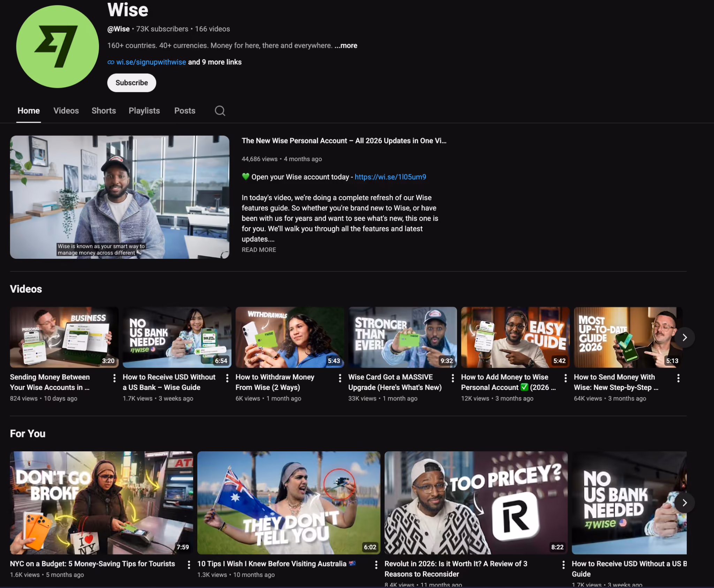Open options menu for Wise Card MASSIVE Upgrade video
Image resolution: width=714 pixels, height=588 pixels.
click(x=453, y=378)
